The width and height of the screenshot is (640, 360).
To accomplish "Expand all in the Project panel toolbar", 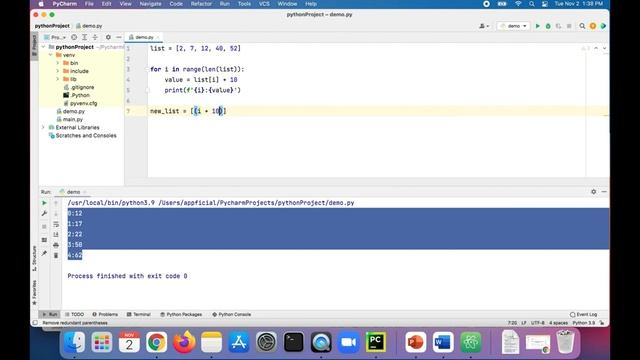I will tap(84, 37).
